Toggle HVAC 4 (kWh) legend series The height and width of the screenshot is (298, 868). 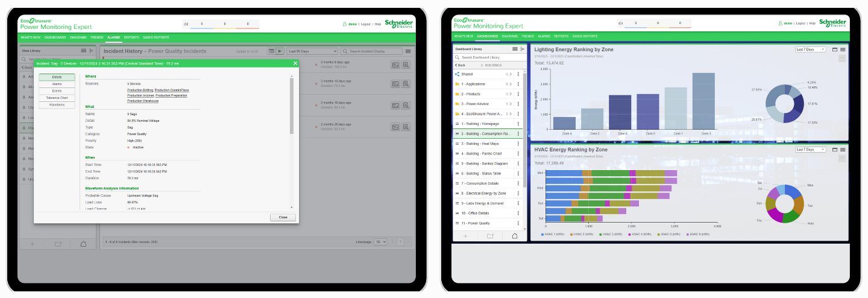coord(640,234)
